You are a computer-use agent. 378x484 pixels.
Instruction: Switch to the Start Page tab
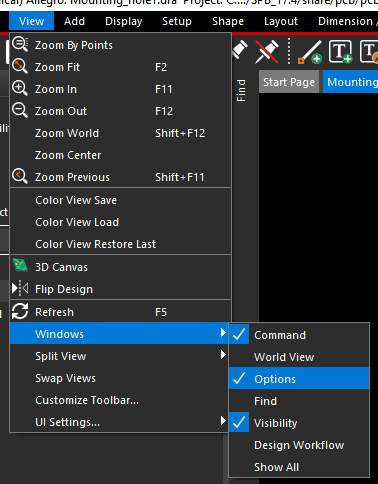[289, 82]
